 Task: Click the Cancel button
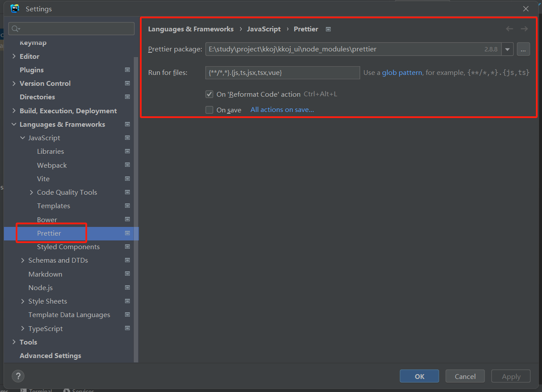click(465, 376)
